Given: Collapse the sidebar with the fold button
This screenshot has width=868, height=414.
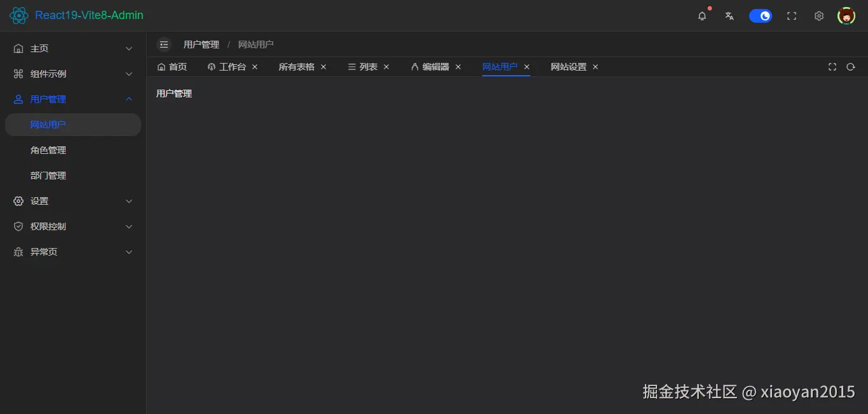Looking at the screenshot, I should (x=164, y=45).
